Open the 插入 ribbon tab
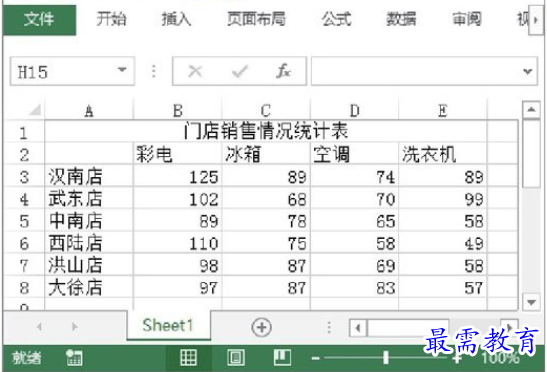This screenshot has width=547, height=372. point(176,19)
